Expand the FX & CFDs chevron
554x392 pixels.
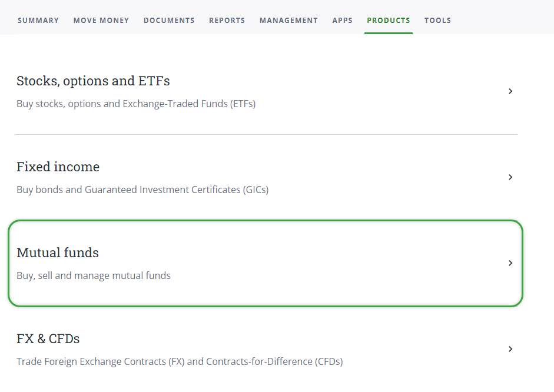click(x=510, y=348)
